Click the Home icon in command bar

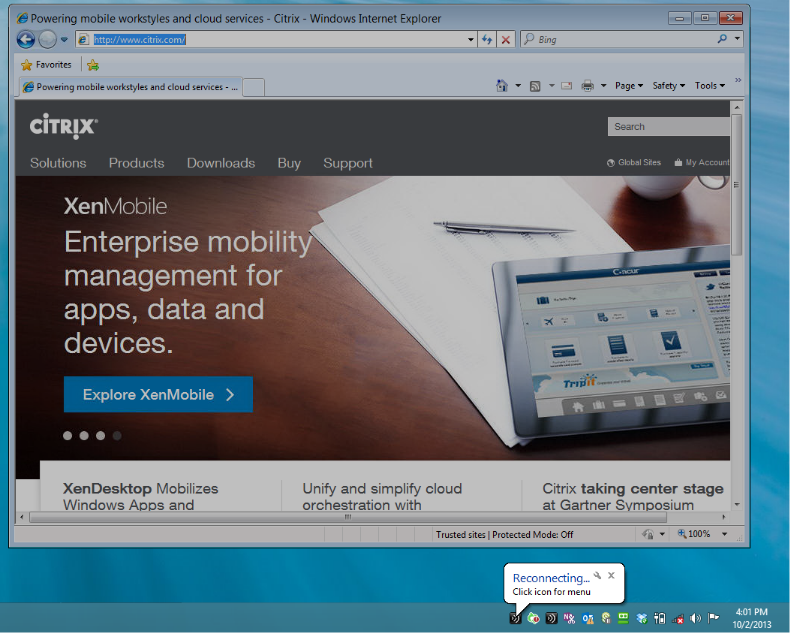pos(502,86)
